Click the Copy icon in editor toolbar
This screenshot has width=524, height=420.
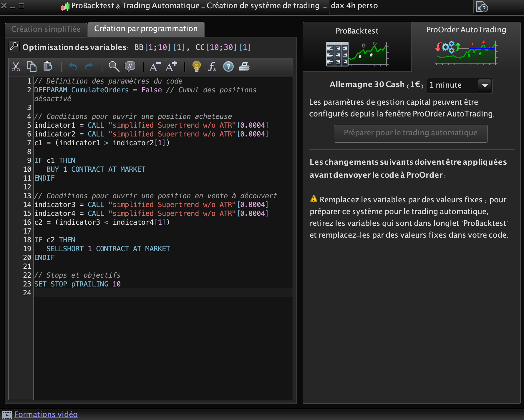click(31, 67)
